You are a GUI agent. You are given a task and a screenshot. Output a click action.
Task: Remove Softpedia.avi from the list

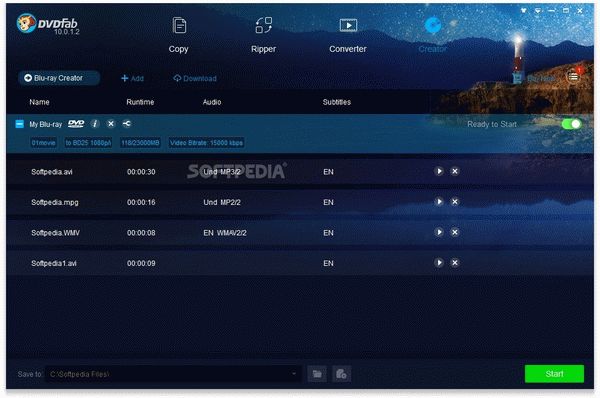(455, 171)
